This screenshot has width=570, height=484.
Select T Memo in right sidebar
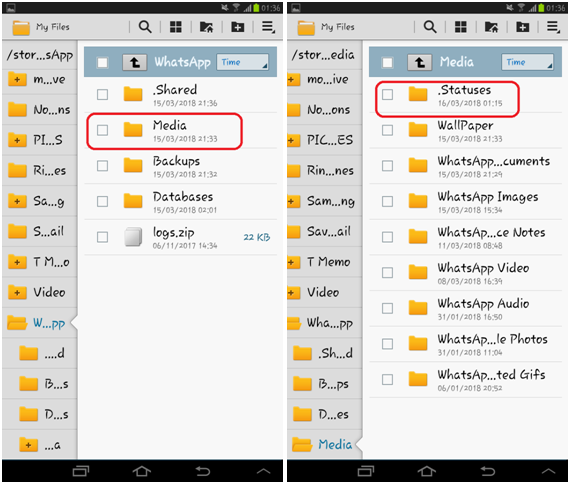coord(324,262)
